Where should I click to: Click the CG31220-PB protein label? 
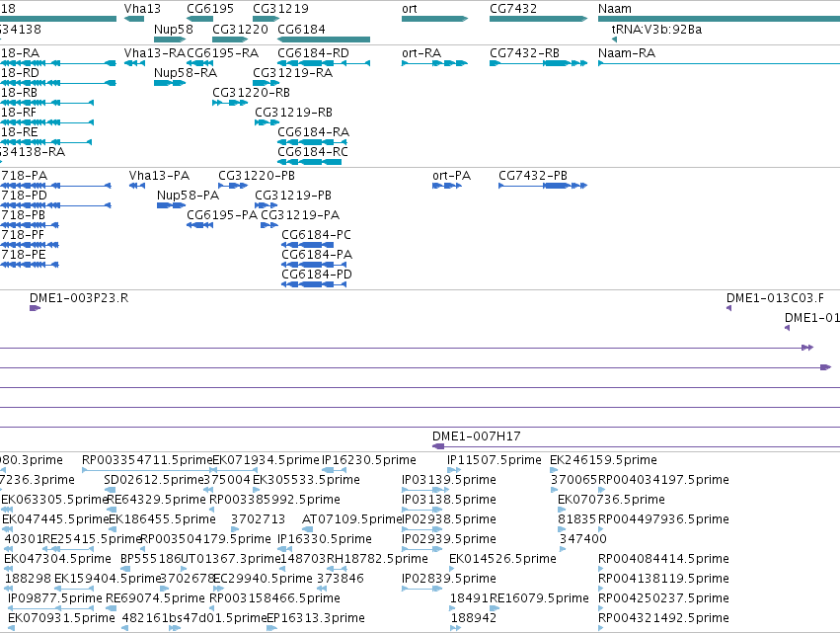(257, 176)
